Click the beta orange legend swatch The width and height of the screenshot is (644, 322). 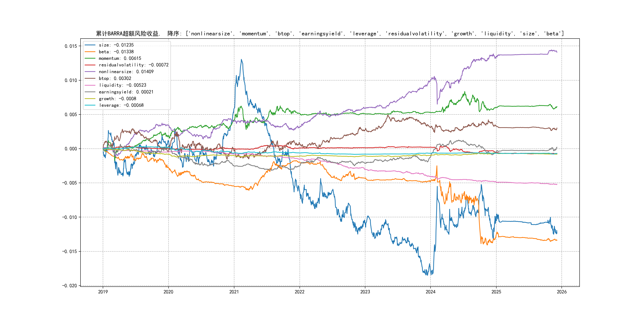pyautogui.click(x=90, y=52)
